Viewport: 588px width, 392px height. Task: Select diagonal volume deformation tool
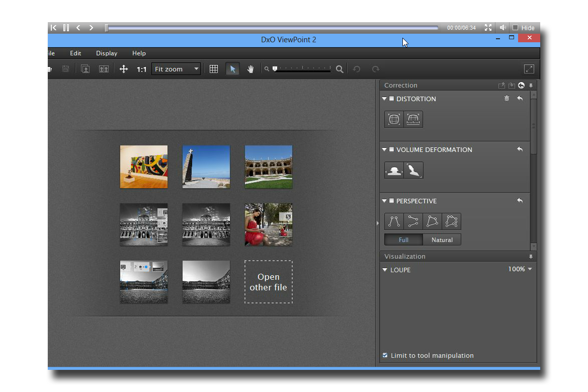[413, 171]
